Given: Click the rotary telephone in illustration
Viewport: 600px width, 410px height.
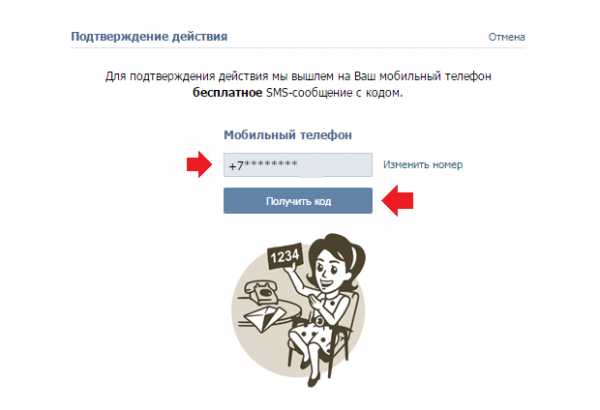Looking at the screenshot, I should point(261,292).
